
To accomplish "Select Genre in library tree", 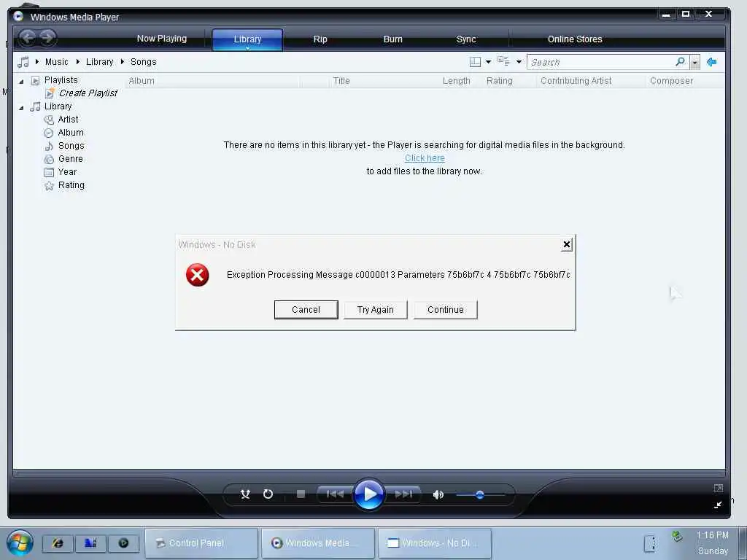I will [x=71, y=159].
